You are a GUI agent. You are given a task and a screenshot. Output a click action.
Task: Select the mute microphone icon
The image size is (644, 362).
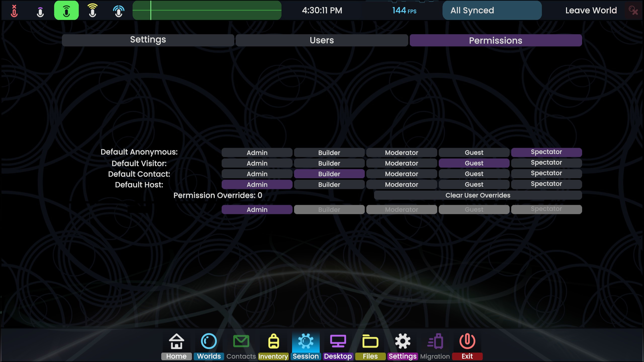pos(14,11)
